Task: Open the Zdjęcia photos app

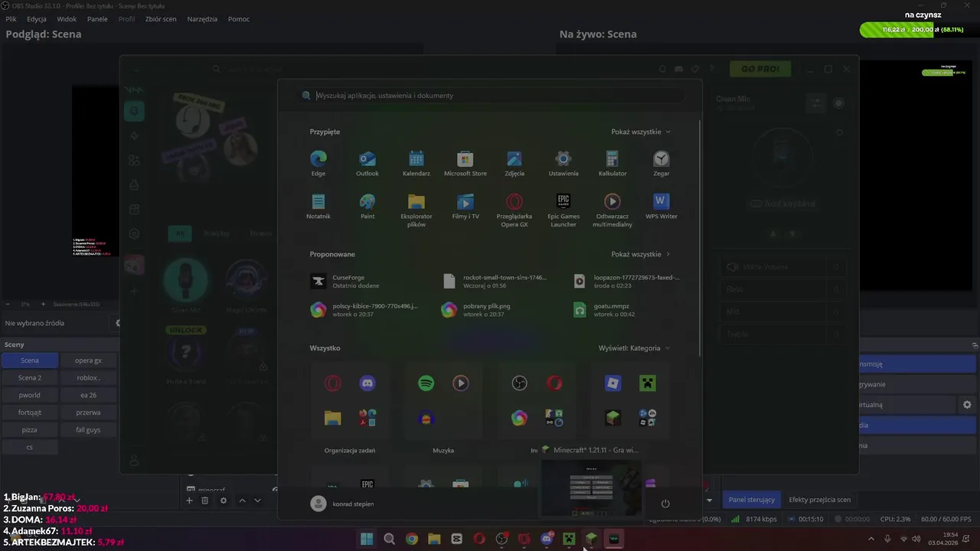Action: tap(514, 164)
